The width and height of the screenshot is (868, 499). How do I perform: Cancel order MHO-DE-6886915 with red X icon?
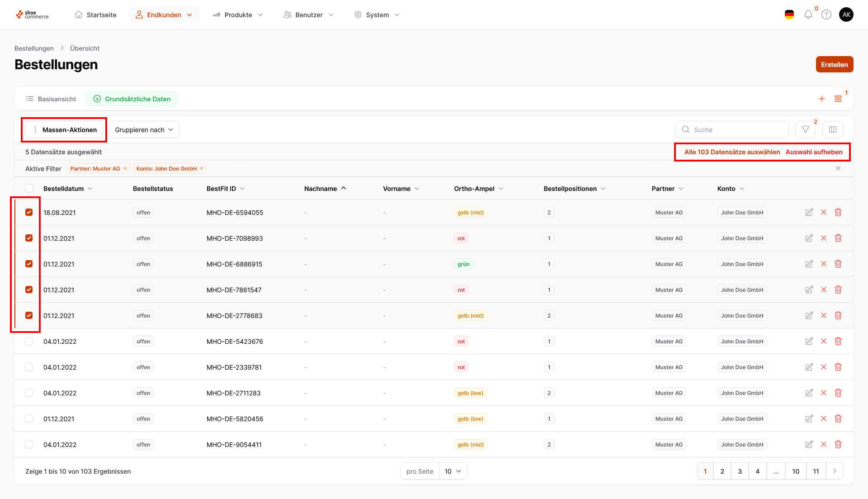tap(823, 264)
